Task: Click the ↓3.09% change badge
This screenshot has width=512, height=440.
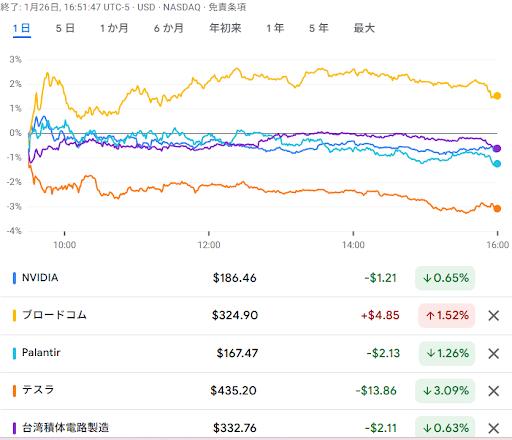Action: pyautogui.click(x=445, y=391)
